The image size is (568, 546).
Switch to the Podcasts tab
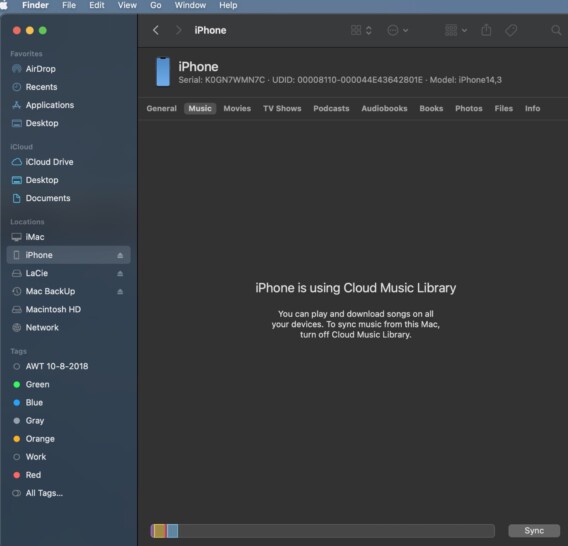click(x=331, y=108)
